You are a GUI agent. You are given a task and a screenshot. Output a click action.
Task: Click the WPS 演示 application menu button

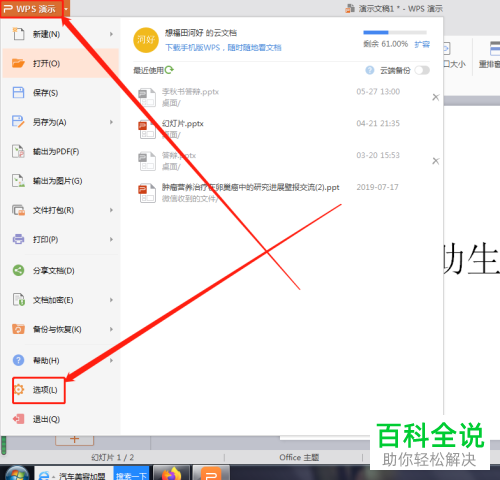pyautogui.click(x=31, y=8)
